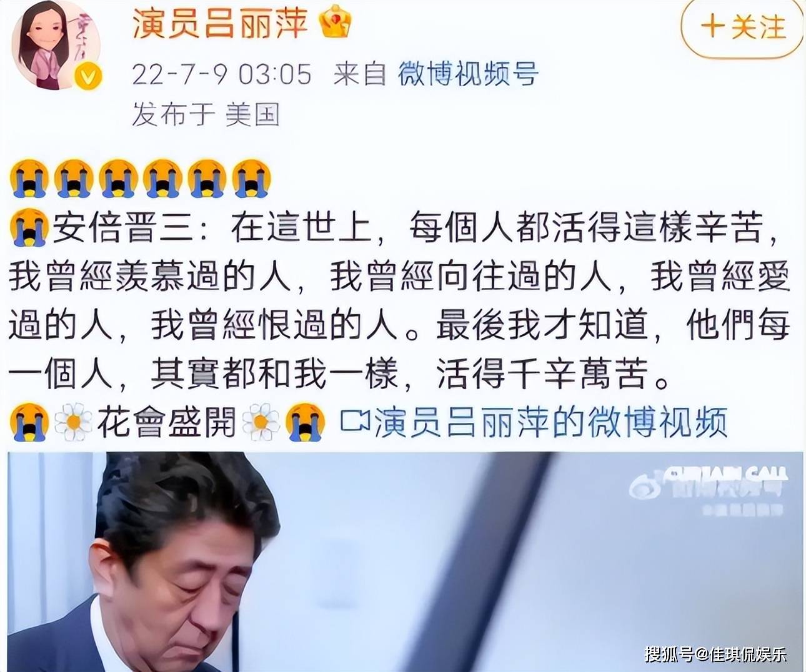Open the 微博视频号 source link
Image resolution: width=806 pixels, height=672 pixels.
[468, 74]
